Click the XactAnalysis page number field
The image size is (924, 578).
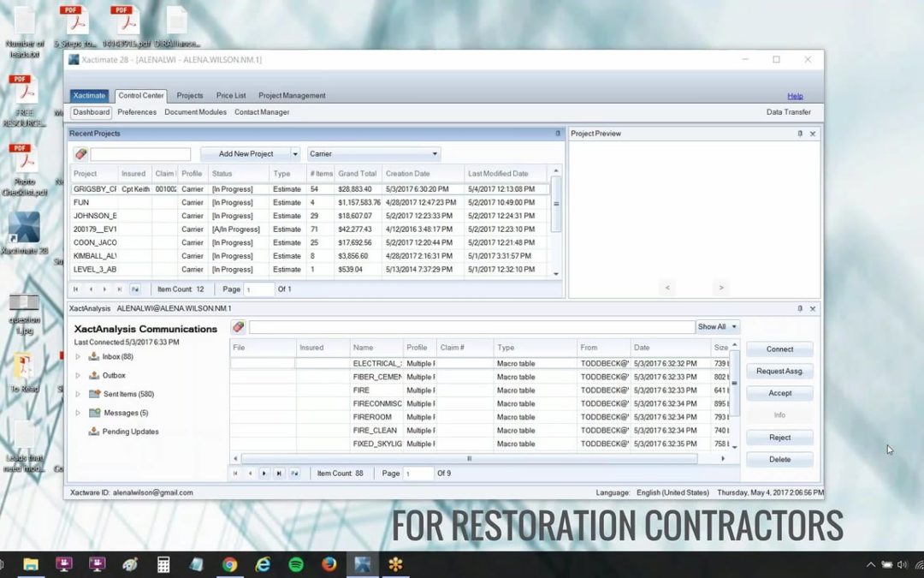[418, 473]
